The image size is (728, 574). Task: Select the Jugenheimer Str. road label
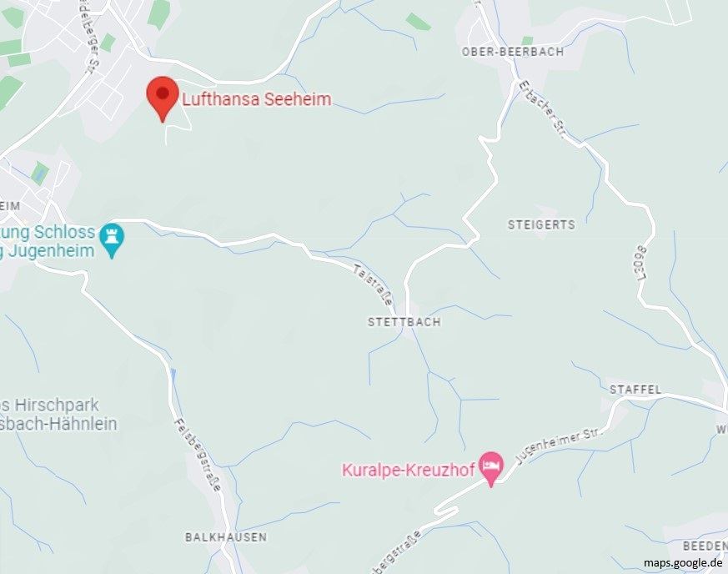click(x=559, y=446)
